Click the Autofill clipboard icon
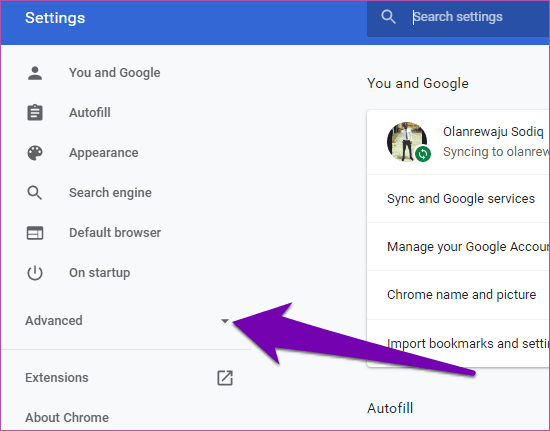This screenshot has width=550, height=431. tap(35, 113)
